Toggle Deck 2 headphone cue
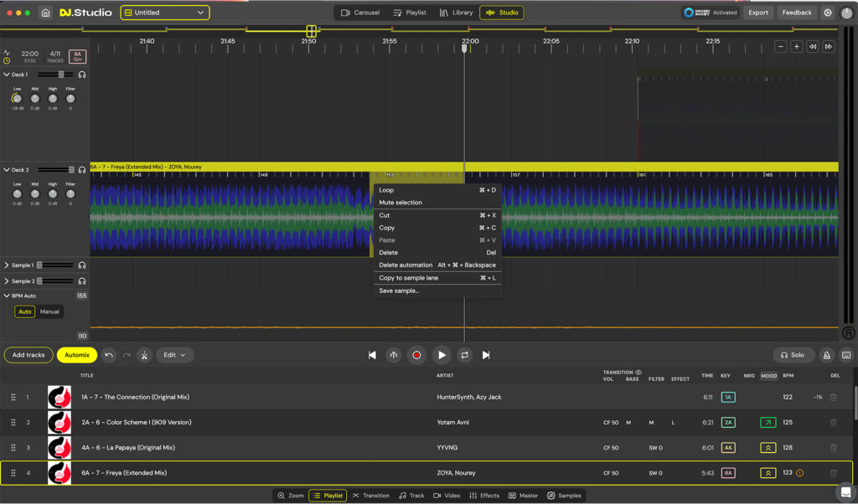 click(x=82, y=169)
